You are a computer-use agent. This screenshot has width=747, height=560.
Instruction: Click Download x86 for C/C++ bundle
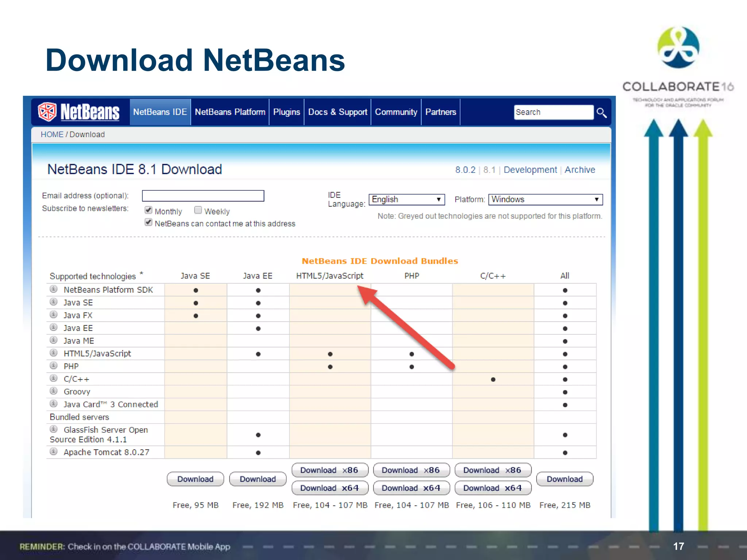pos(493,470)
